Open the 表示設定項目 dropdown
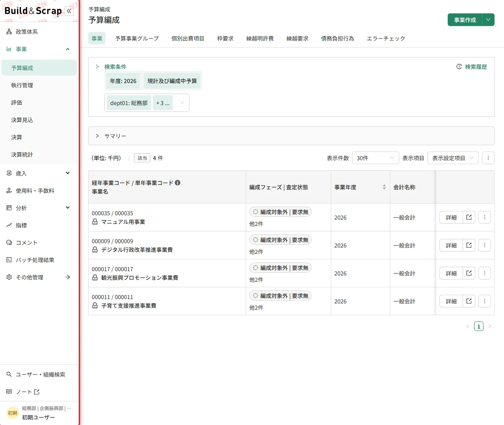The width and height of the screenshot is (504, 425). tap(453, 158)
